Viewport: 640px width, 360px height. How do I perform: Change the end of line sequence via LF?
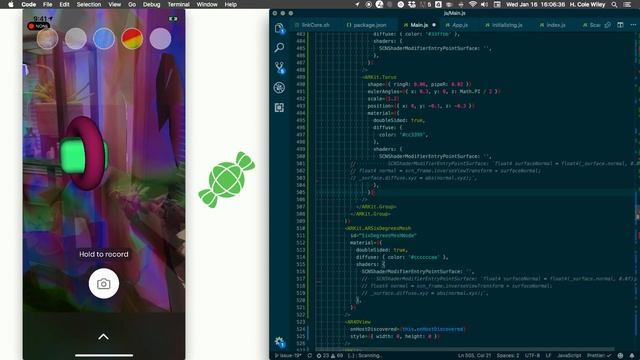point(548,356)
